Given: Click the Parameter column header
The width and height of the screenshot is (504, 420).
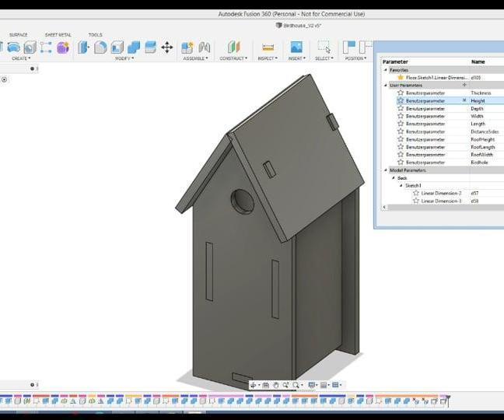Looking at the screenshot, I should (x=395, y=61).
